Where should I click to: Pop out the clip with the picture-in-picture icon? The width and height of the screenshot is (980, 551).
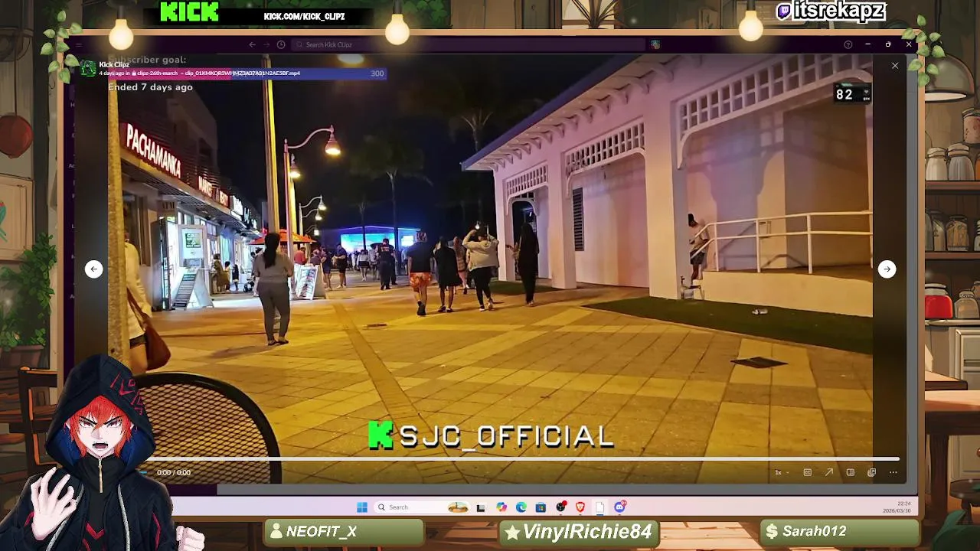[x=871, y=472]
